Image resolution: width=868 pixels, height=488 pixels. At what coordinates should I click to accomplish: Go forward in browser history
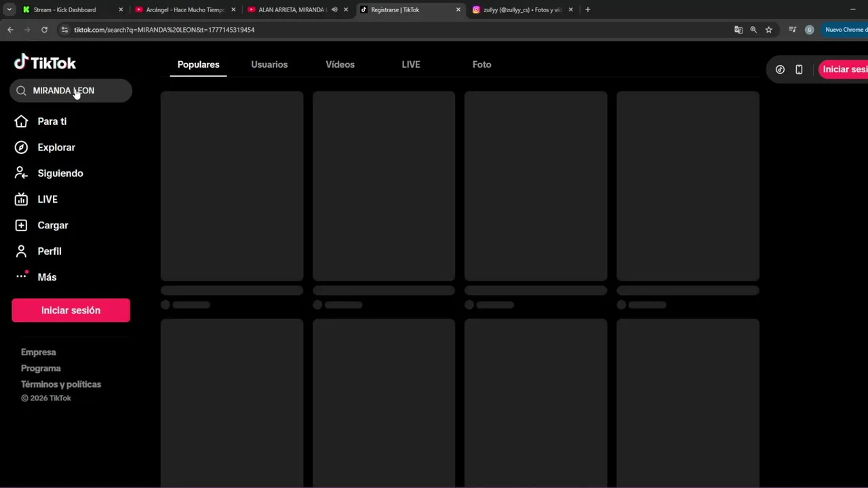27,30
